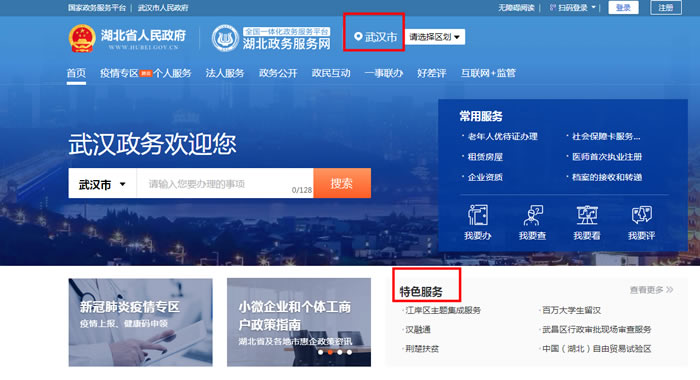Open the 互联网+监管 menu item

pyautogui.click(x=488, y=73)
